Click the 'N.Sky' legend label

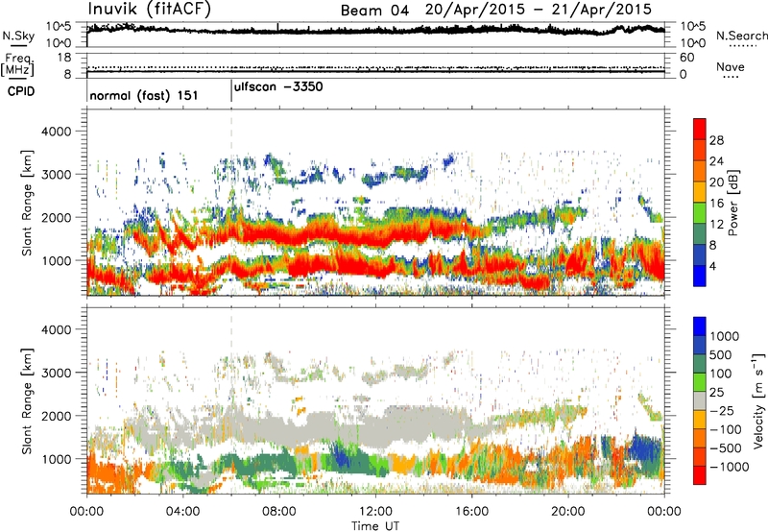point(18,36)
